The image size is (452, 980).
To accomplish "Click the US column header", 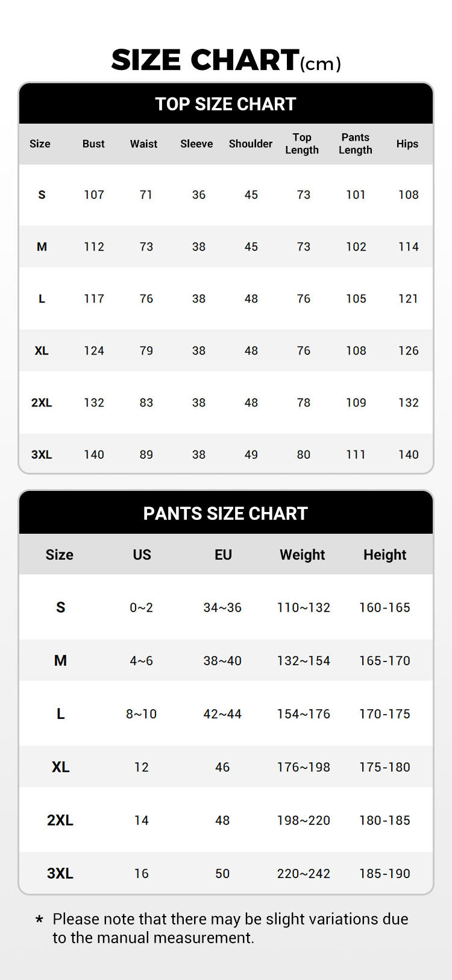I will [142, 555].
